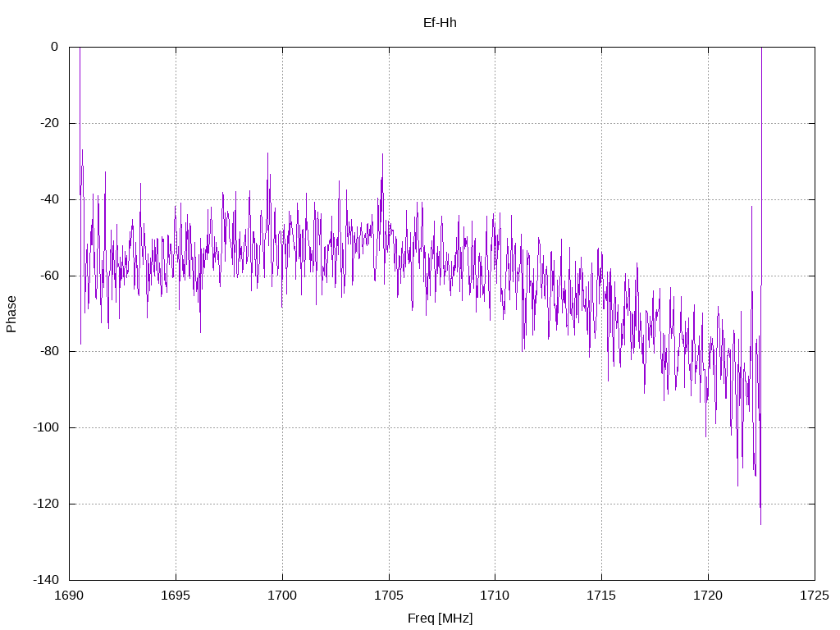This screenshot has width=840, height=630.
Task: Select the Freq [MHz] x-axis label
Action: tap(440, 618)
